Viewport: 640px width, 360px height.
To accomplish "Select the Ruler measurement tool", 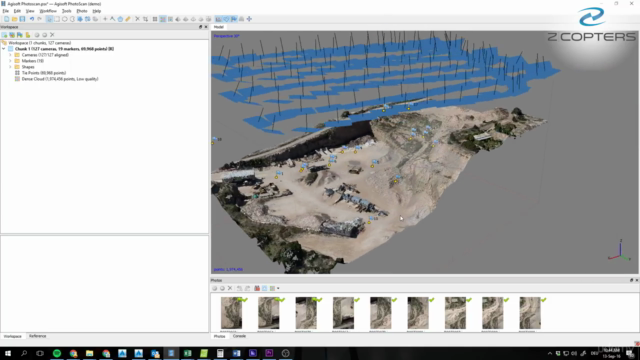I will point(128,19).
